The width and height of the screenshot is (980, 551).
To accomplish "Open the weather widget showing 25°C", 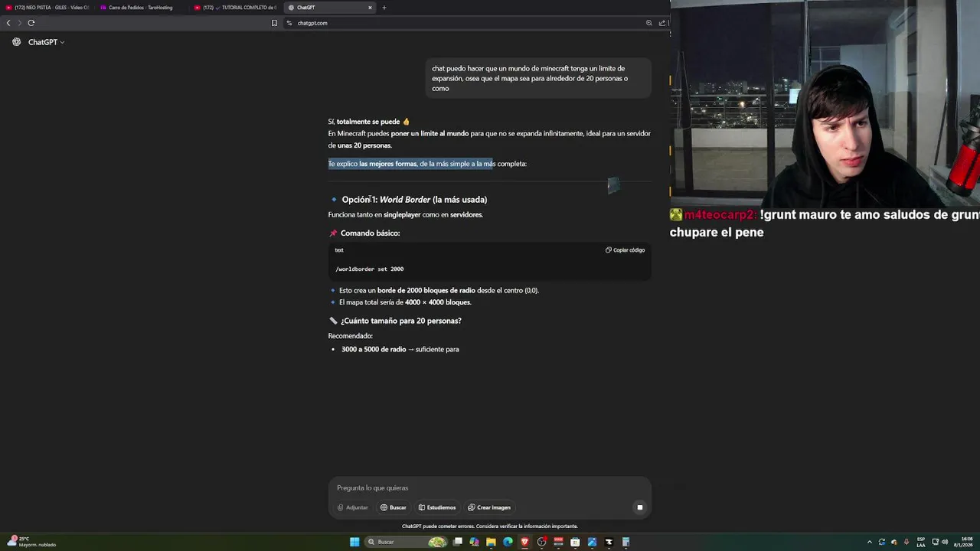I will 31,542.
